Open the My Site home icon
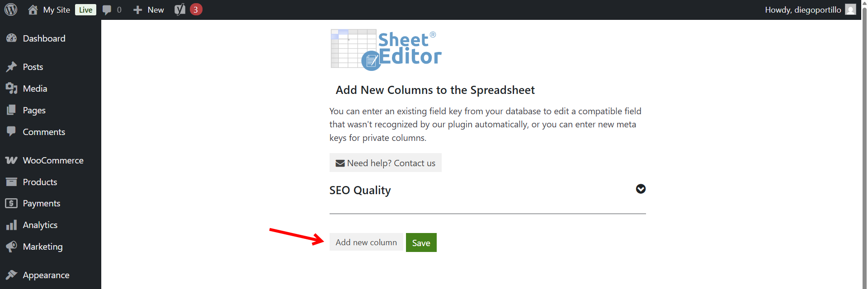 pos(33,9)
